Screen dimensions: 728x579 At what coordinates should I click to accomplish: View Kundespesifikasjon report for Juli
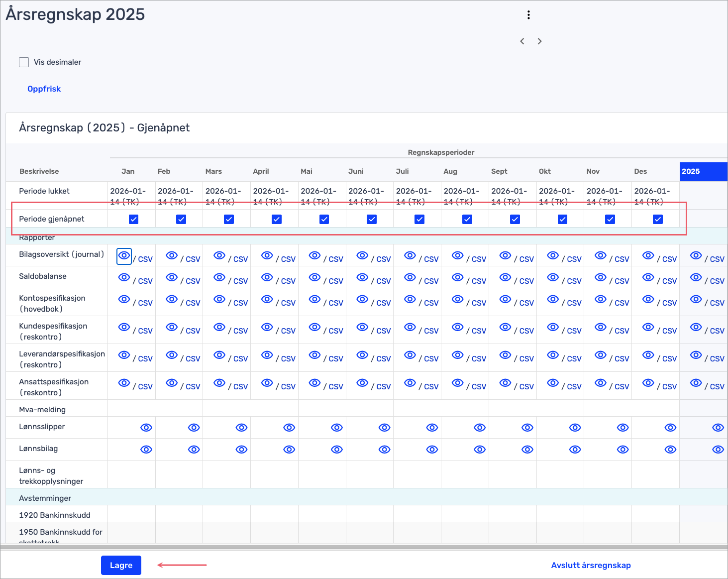(x=410, y=327)
